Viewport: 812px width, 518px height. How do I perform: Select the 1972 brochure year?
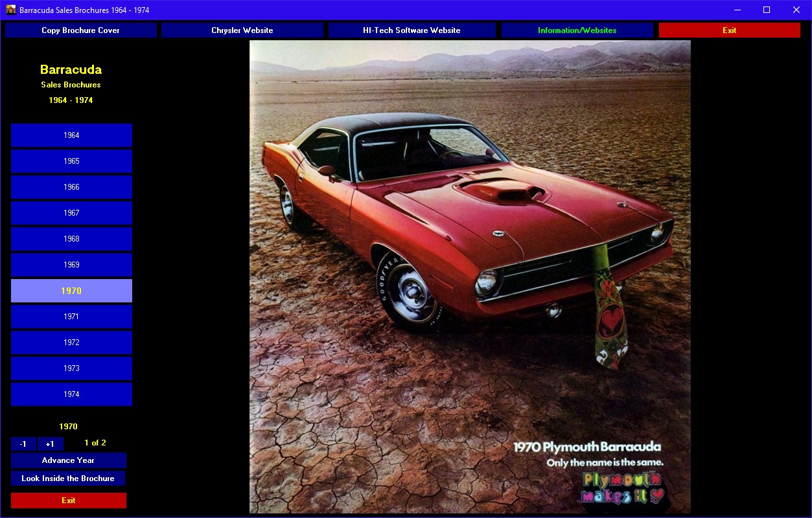[71, 343]
